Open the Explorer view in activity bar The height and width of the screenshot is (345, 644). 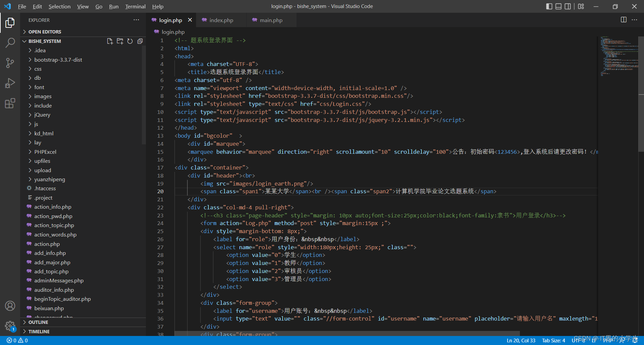point(10,23)
